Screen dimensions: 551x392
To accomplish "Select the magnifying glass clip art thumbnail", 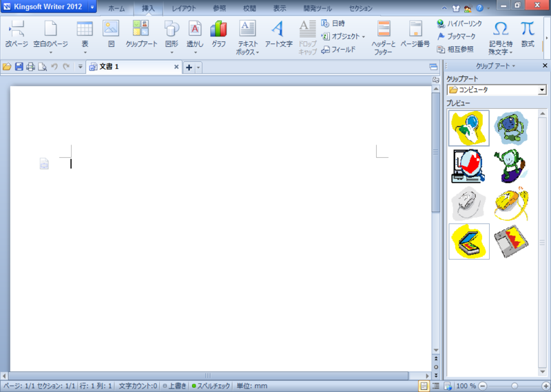I will click(469, 128).
